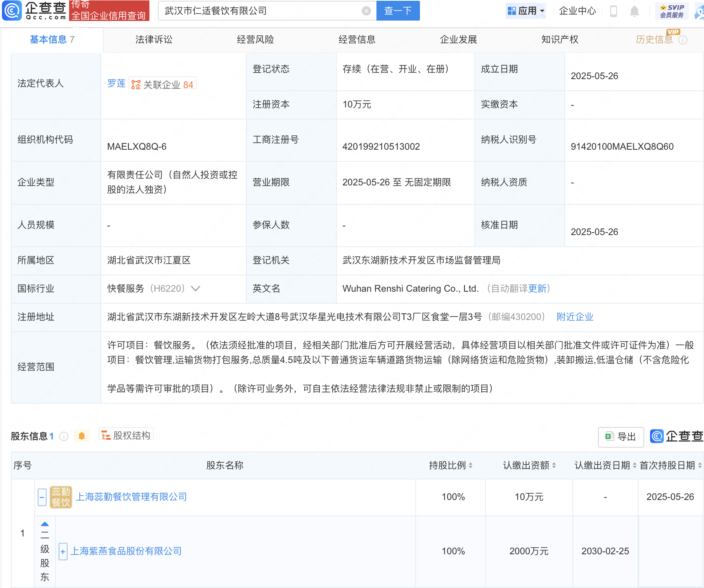Screen dimensions: 704x588
Task: Click 蕊勤餐饮 company logo thumbnail
Action: click(61, 497)
